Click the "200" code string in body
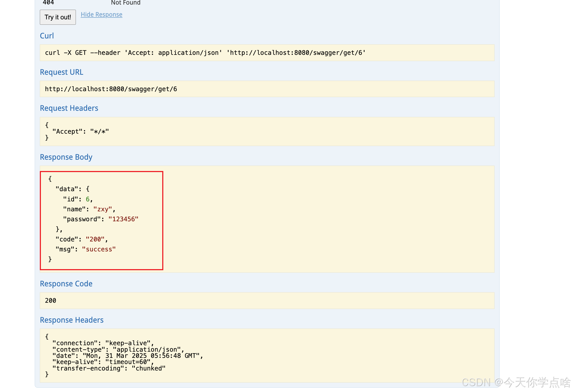The image size is (572, 392). click(x=95, y=239)
